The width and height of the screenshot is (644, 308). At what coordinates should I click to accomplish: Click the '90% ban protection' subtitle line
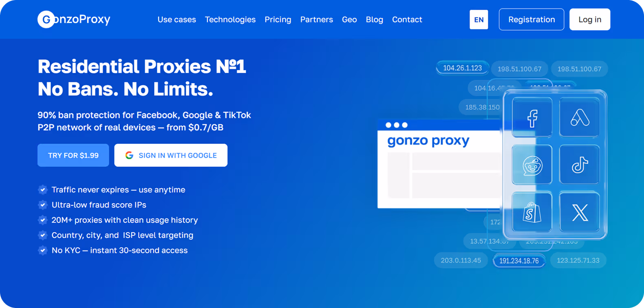(x=144, y=115)
